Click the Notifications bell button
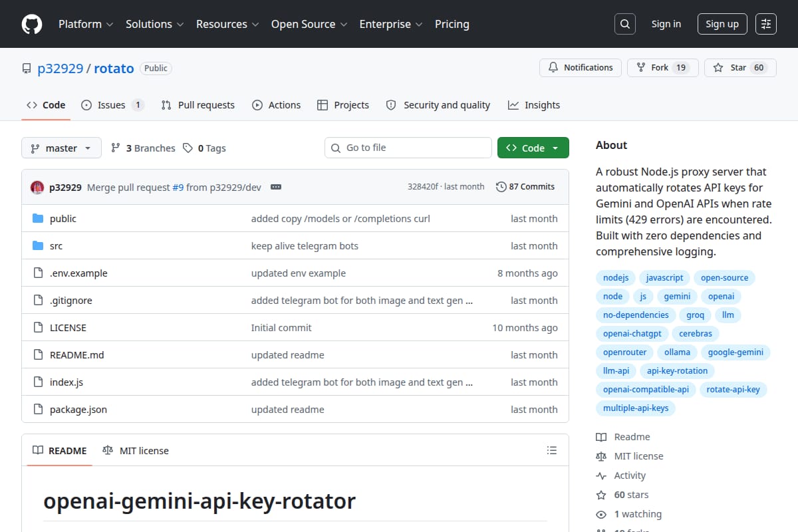Screen dimensions: 798x532 click(x=581, y=68)
